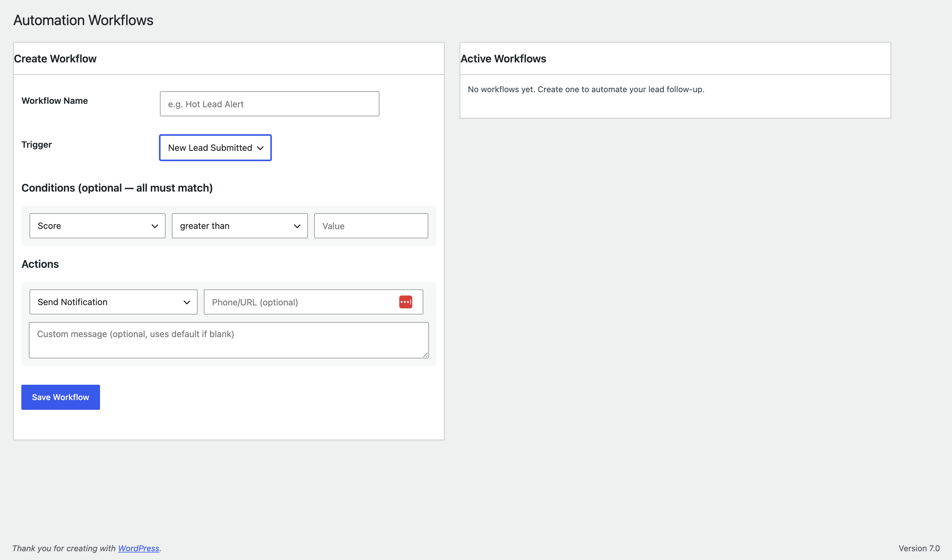Click the 'No workflows yet' message text
Screen dimensions: 952x560
(x=586, y=90)
